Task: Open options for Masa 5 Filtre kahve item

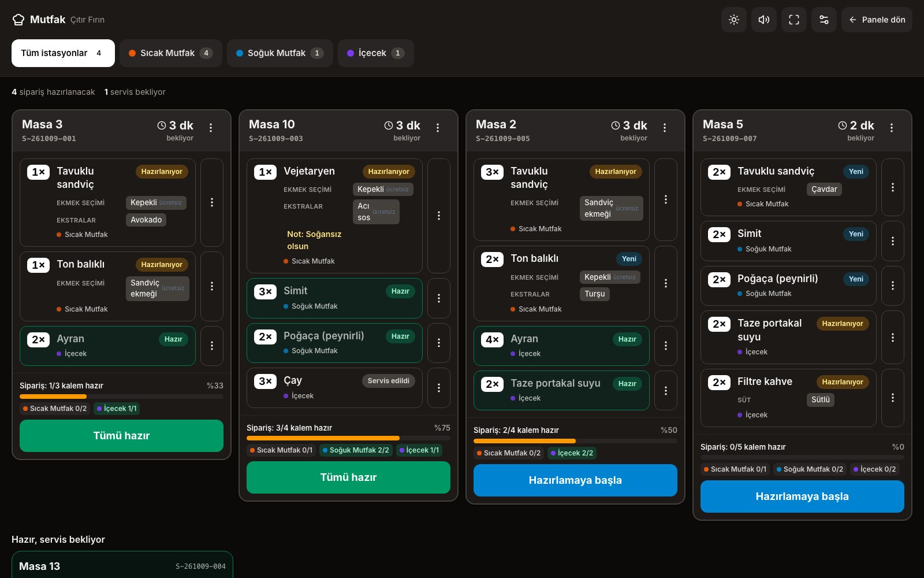Action: point(893,398)
